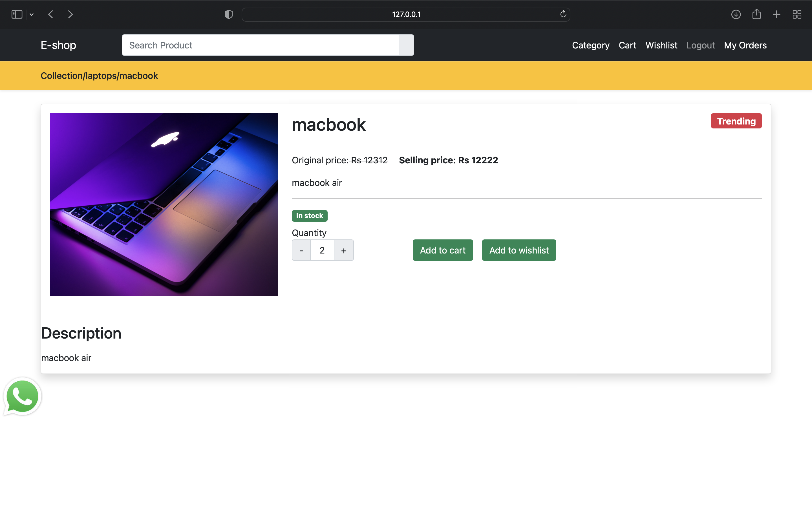Click the privacy shield icon

point(228,14)
